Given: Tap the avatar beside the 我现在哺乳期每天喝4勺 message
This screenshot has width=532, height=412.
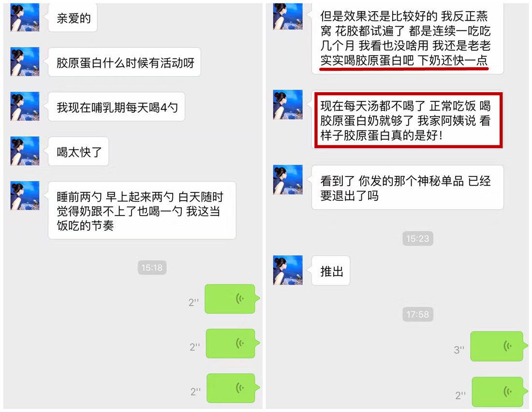Looking at the screenshot, I should 25,106.
